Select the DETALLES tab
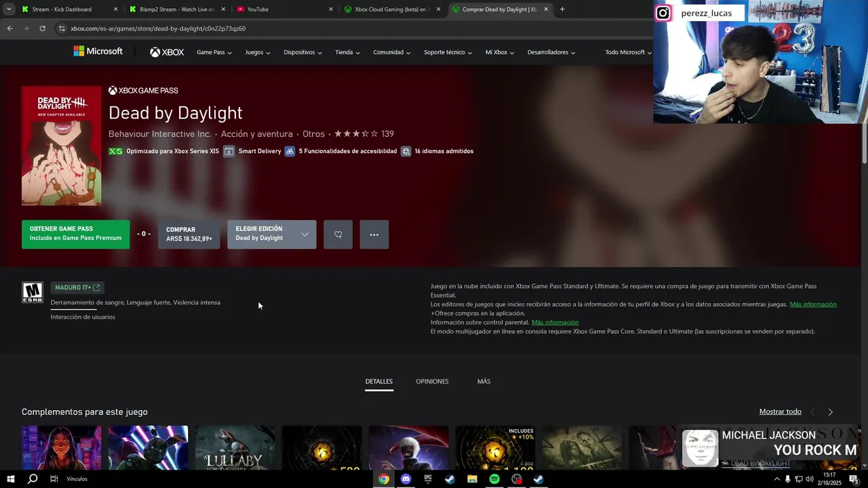Viewport: 868px width, 488px height. [x=379, y=382]
